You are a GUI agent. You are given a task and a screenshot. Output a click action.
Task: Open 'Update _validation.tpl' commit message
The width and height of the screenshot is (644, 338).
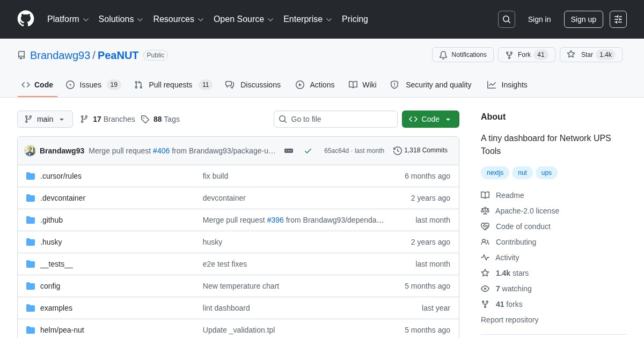click(239, 330)
